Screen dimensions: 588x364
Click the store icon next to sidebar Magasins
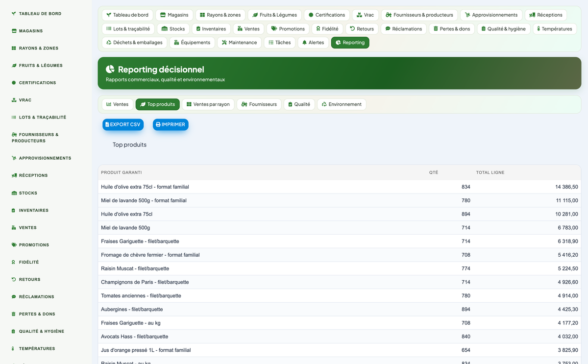14,31
